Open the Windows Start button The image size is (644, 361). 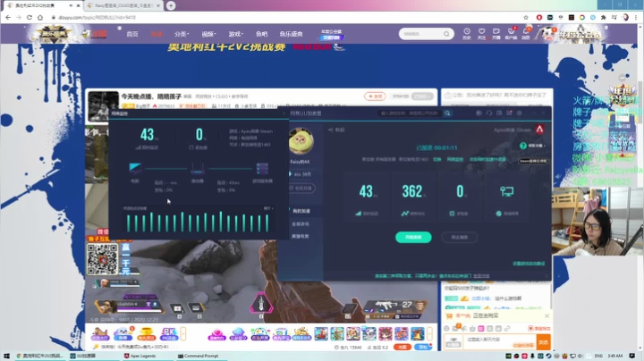(6, 356)
